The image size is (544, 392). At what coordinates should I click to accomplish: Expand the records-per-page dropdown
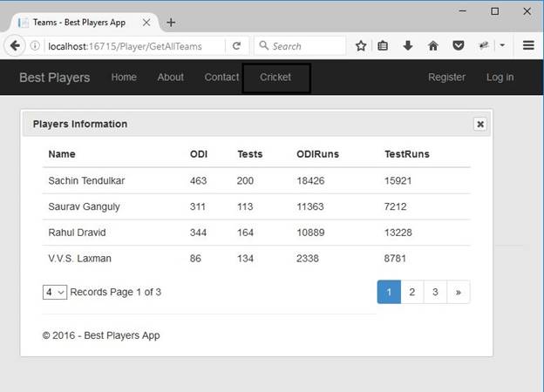click(55, 292)
